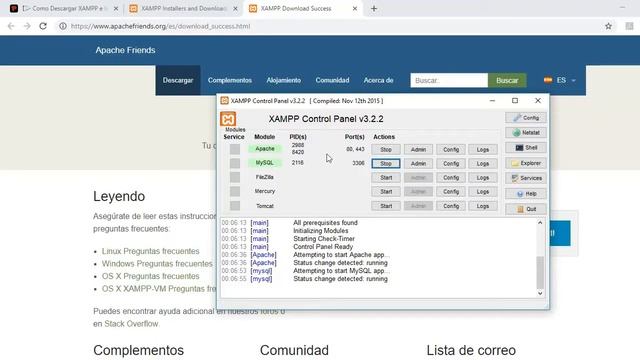Open the Comunidad menu item
Image resolution: width=640 pixels, height=360 pixels.
click(x=332, y=80)
